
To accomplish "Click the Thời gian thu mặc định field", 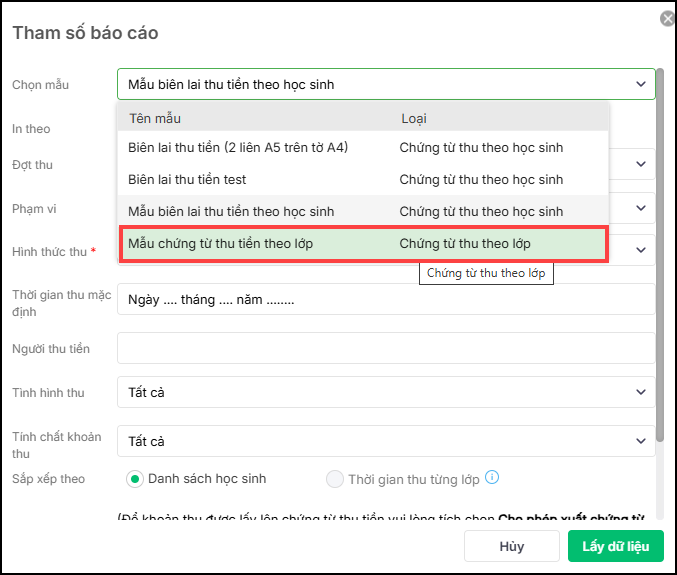I will (x=385, y=299).
